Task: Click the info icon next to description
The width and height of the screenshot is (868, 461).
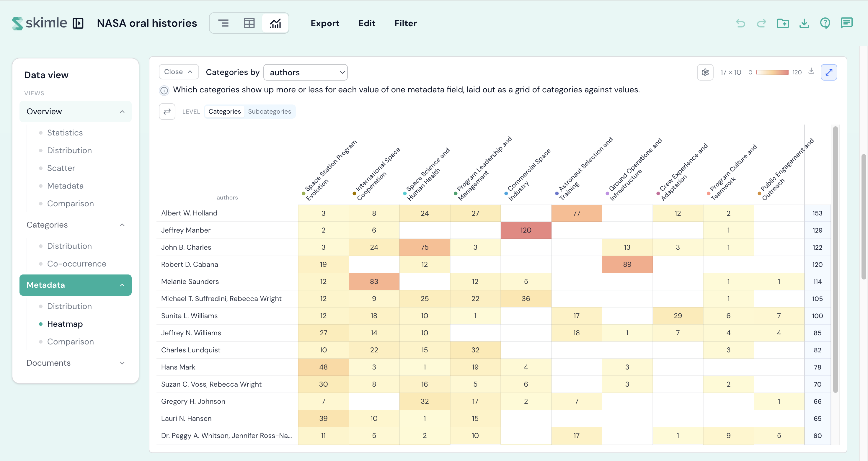Action: tap(164, 90)
